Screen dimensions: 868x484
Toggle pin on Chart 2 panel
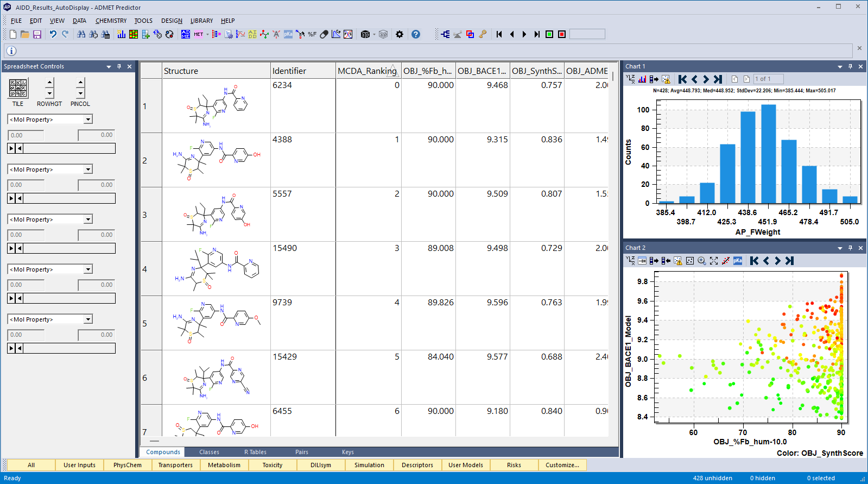(850, 248)
